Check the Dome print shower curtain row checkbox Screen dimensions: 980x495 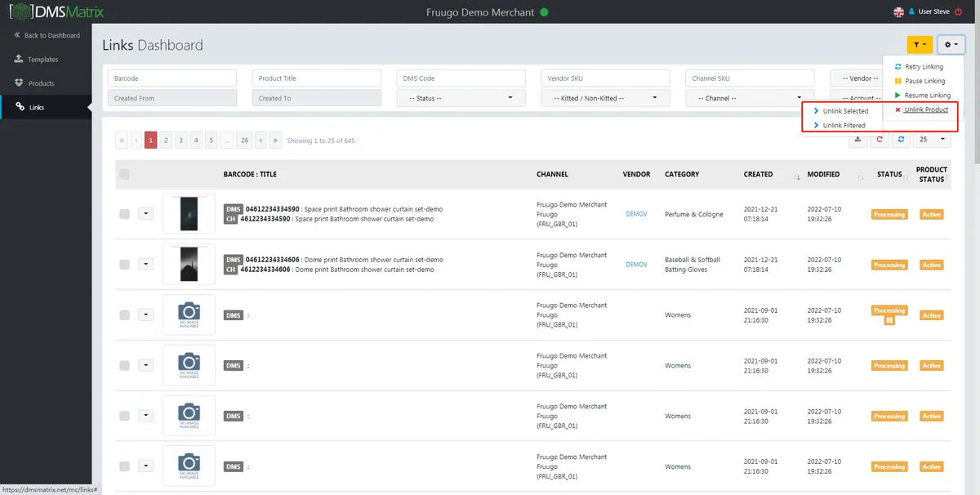point(124,265)
